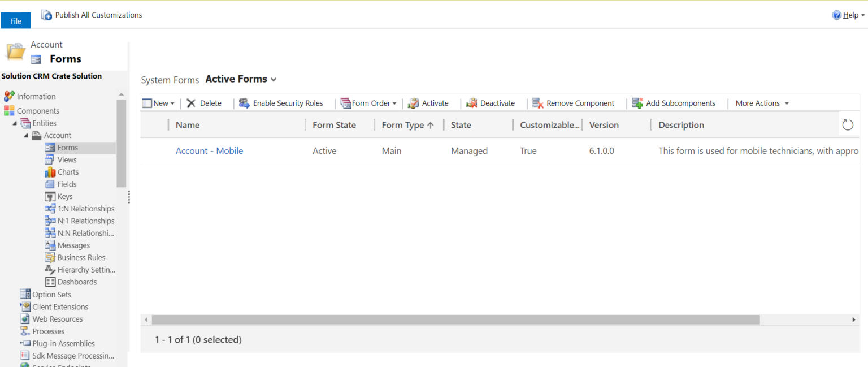Open the Account - Mobile form
868x367 pixels.
point(209,150)
